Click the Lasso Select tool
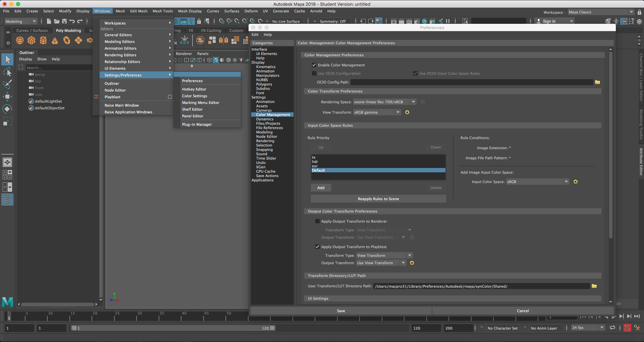Screen dimensions: 644x342 (x=7, y=72)
